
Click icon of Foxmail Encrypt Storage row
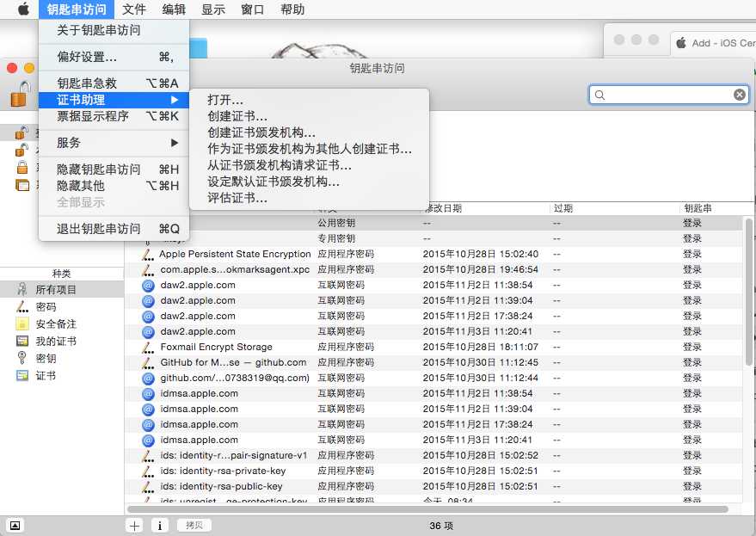point(148,348)
